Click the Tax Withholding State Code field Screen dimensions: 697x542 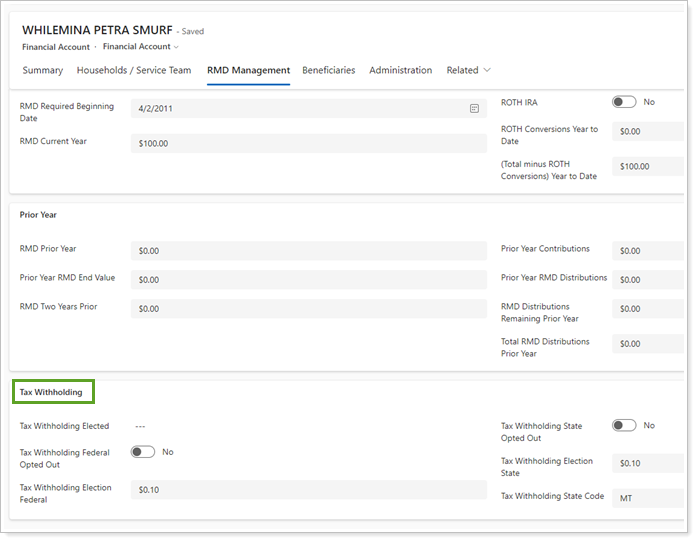tap(648, 497)
